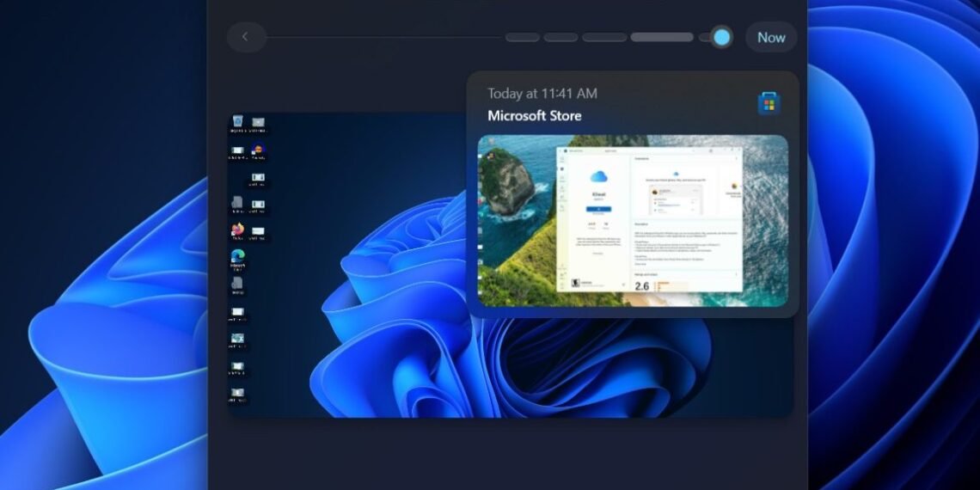Select the longest highlighted timeline segment
980x490 pixels.
pos(661,37)
